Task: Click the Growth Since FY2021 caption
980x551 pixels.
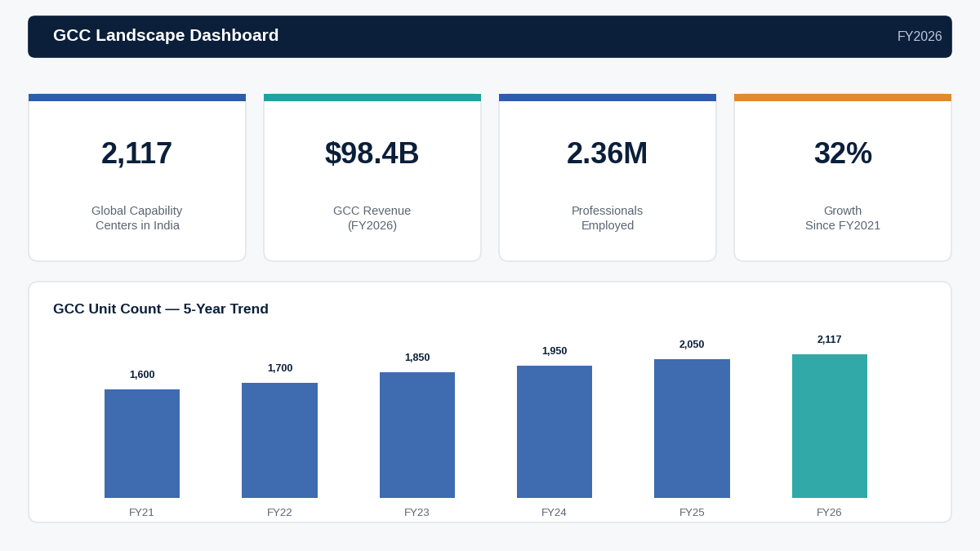Action: (843, 218)
